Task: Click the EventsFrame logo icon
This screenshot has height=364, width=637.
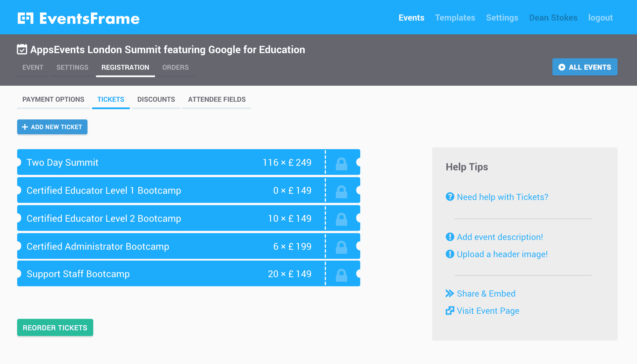Action: pos(25,18)
